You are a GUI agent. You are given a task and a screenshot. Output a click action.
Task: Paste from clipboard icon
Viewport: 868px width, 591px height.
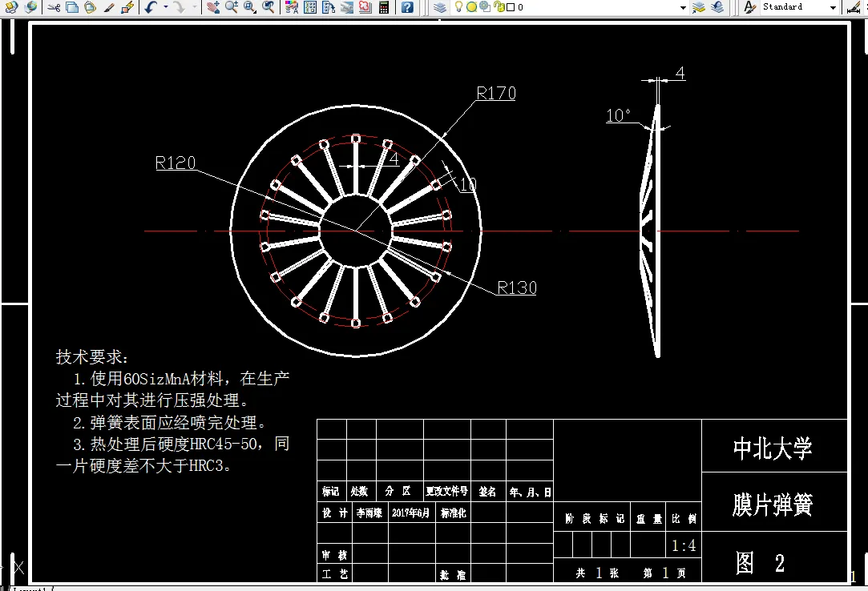pos(91,7)
